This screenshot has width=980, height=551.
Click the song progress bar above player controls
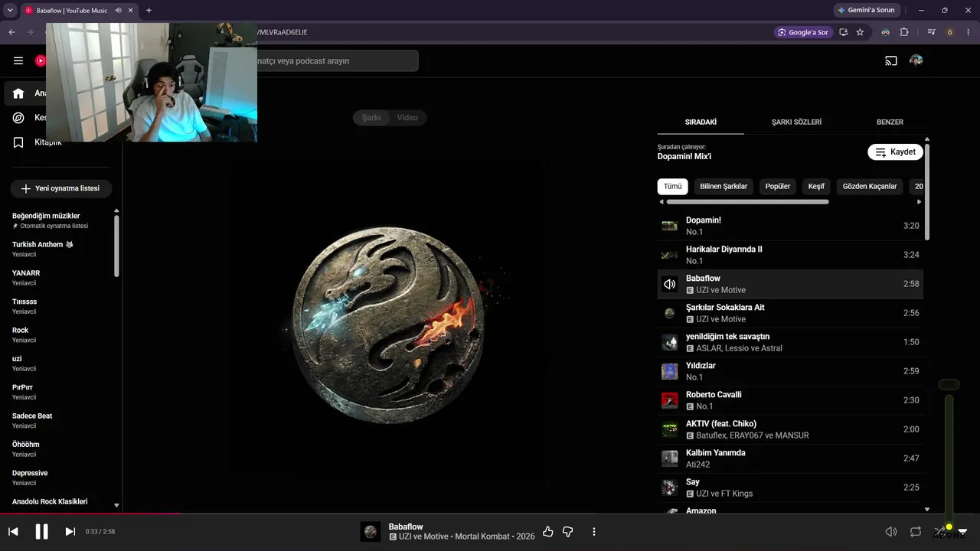click(x=490, y=514)
